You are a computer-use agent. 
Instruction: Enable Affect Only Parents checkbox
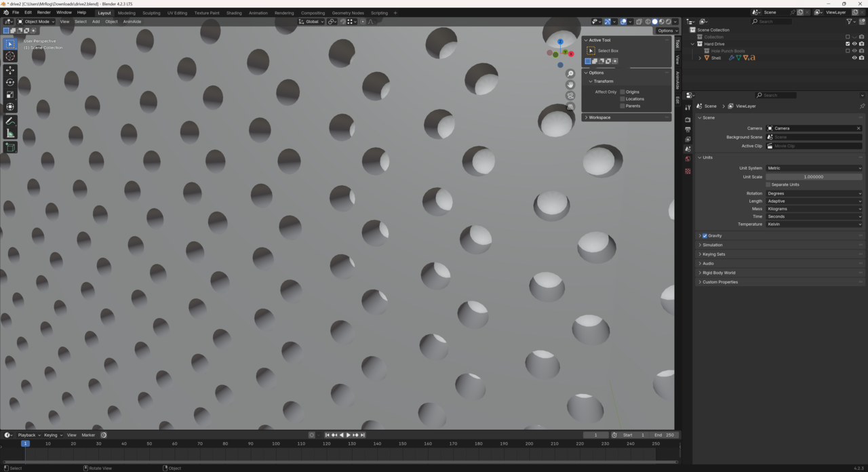tap(623, 106)
